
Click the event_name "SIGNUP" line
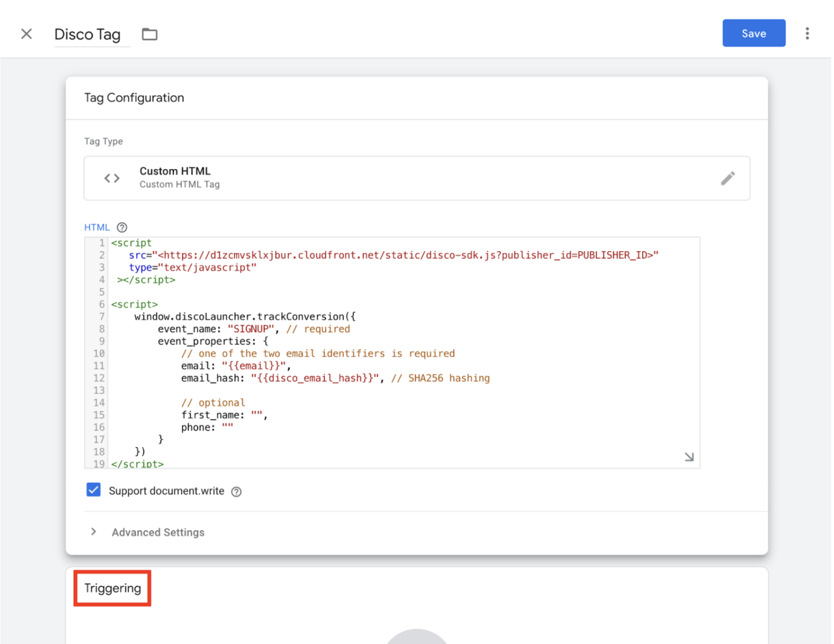[254, 329]
